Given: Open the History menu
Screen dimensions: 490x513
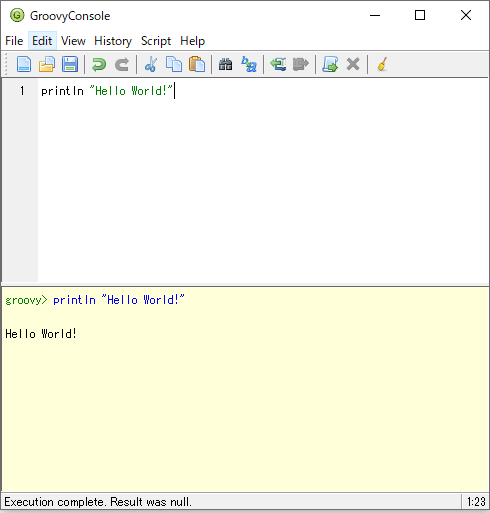Looking at the screenshot, I should [113, 41].
